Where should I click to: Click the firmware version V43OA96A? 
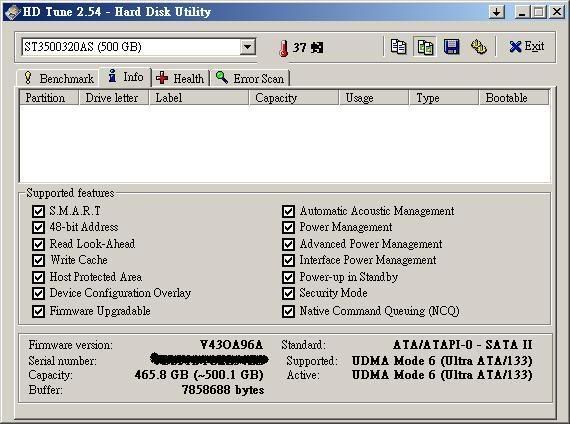(232, 345)
